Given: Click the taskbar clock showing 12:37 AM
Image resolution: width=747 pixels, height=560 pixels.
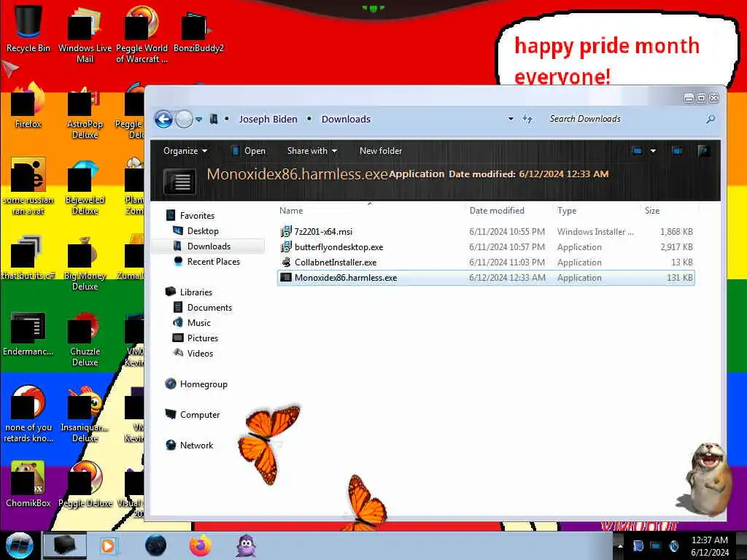Looking at the screenshot, I should pos(710,546).
